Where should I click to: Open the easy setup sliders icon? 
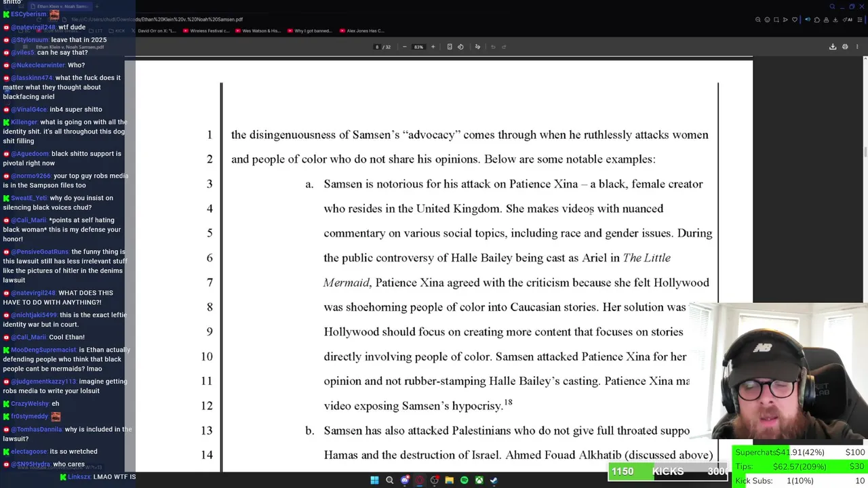pyautogui.click(x=860, y=20)
